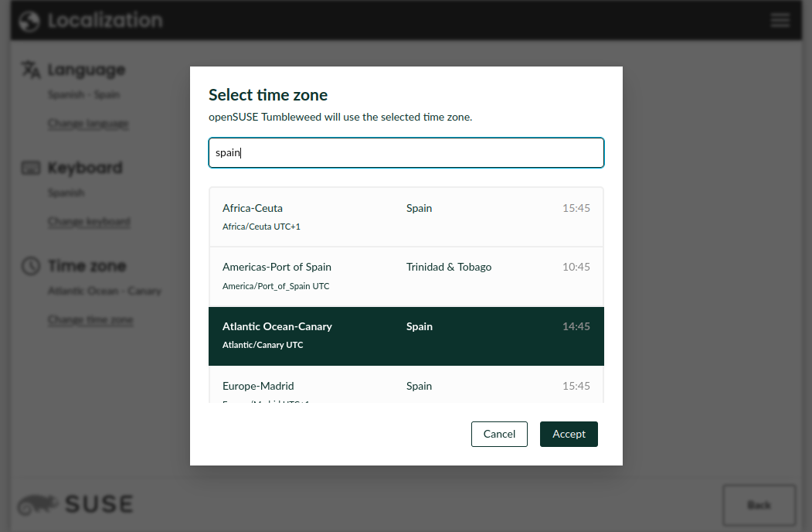Select the Atlantic Ocean-Canary time zone
This screenshot has width=812, height=532.
click(x=406, y=336)
